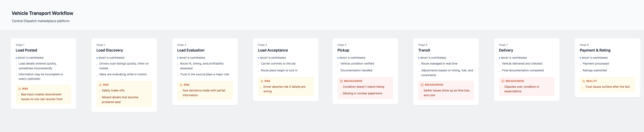Click the Load Acceptance stage heading

coord(273,50)
